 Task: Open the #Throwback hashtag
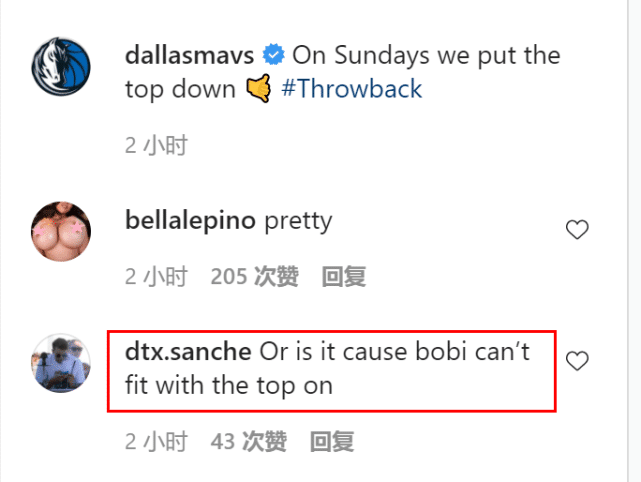353,89
